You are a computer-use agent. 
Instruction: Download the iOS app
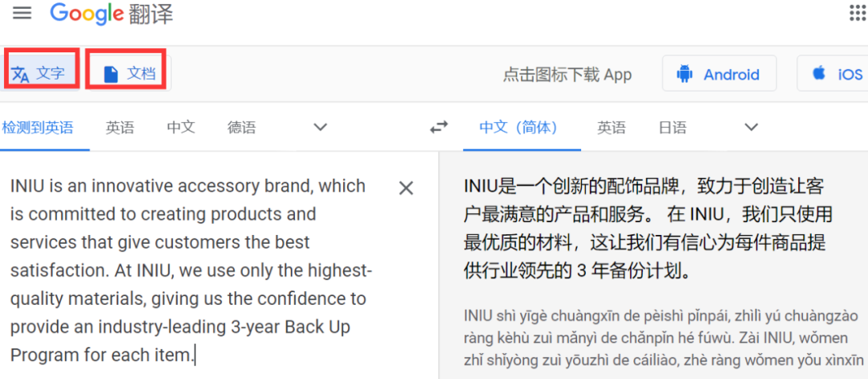click(833, 74)
